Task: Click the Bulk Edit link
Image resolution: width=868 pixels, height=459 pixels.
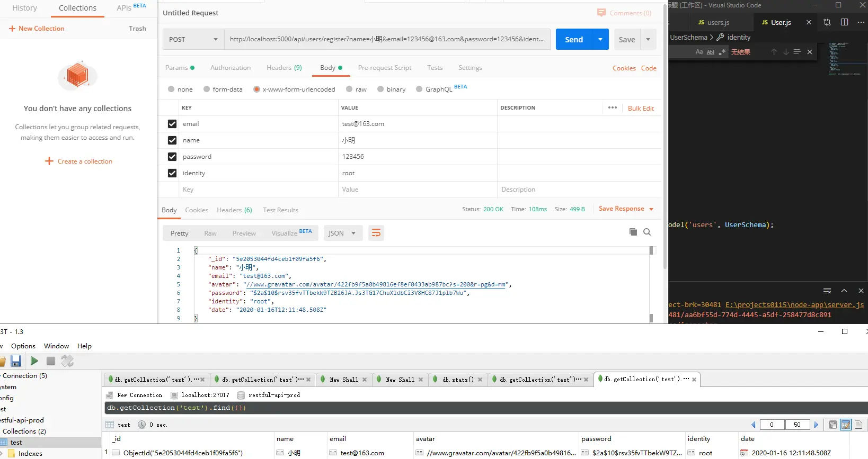Action: point(641,108)
